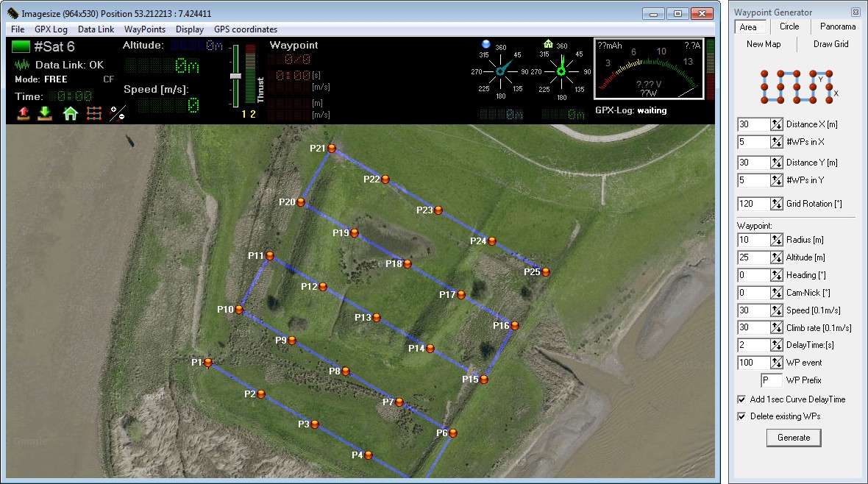Click waypoint marker P21 on the map
Image resolution: width=868 pixels, height=484 pixels.
[332, 148]
